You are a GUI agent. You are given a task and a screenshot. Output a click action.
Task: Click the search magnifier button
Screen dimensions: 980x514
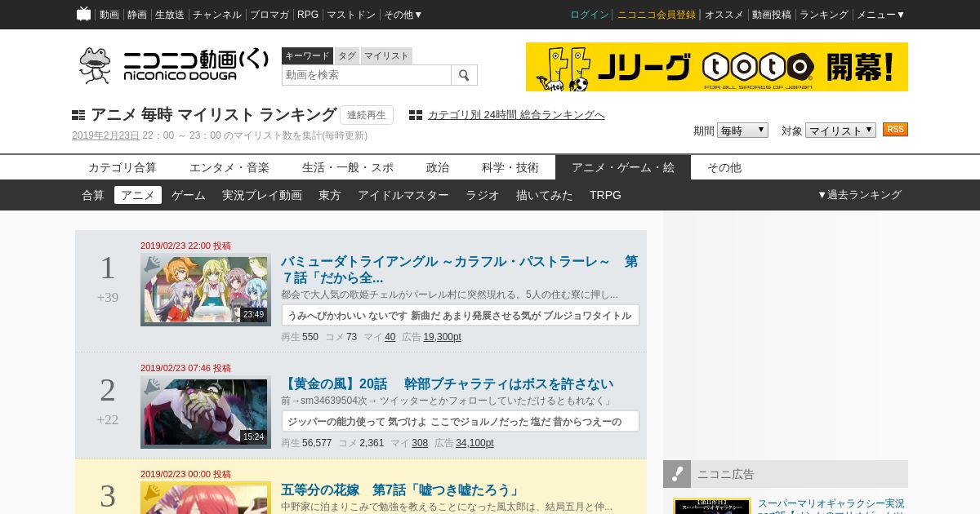pos(464,75)
